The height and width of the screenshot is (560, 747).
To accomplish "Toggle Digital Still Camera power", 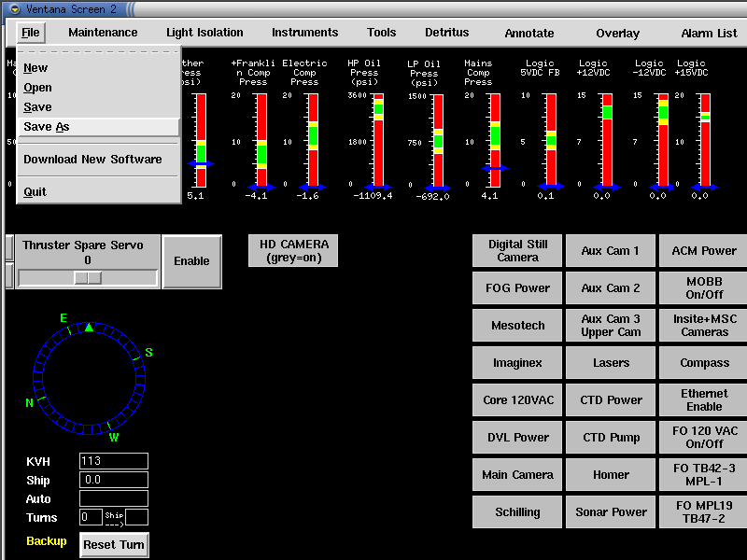I will point(517,250).
